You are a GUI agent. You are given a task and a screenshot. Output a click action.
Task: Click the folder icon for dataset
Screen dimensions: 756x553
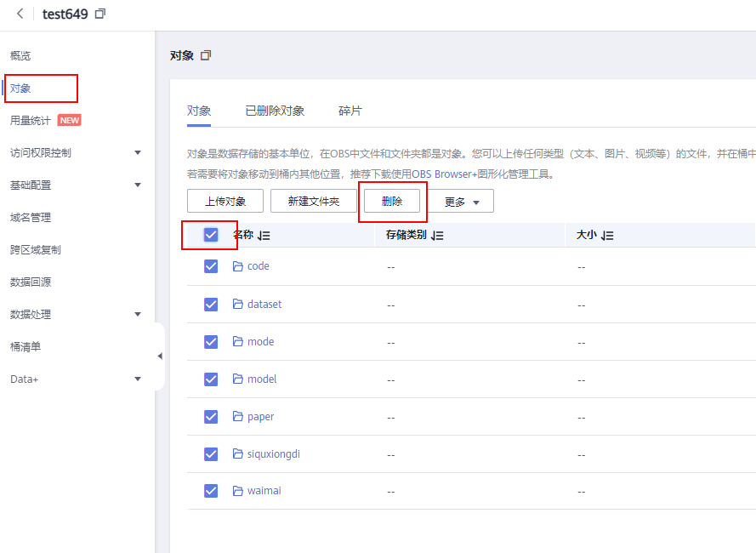coord(238,304)
